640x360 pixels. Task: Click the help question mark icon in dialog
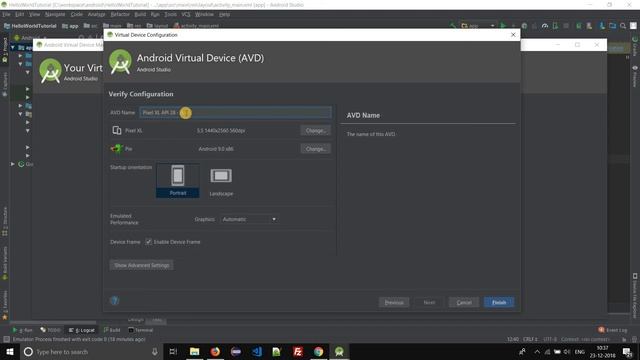(115, 301)
